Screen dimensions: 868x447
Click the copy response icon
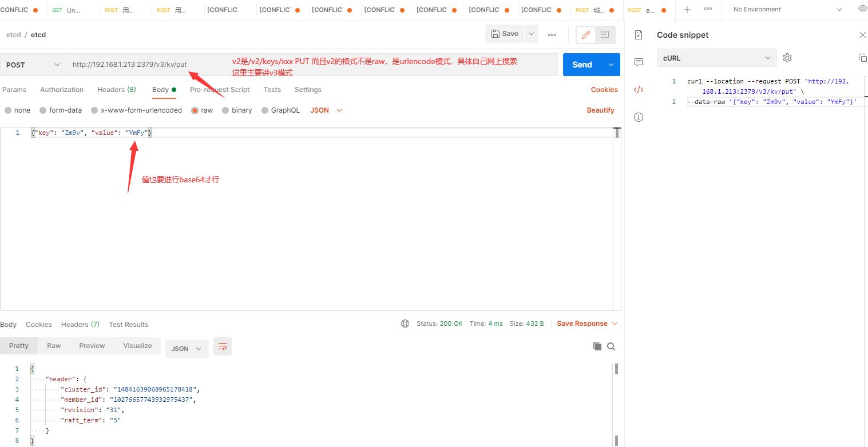click(597, 346)
